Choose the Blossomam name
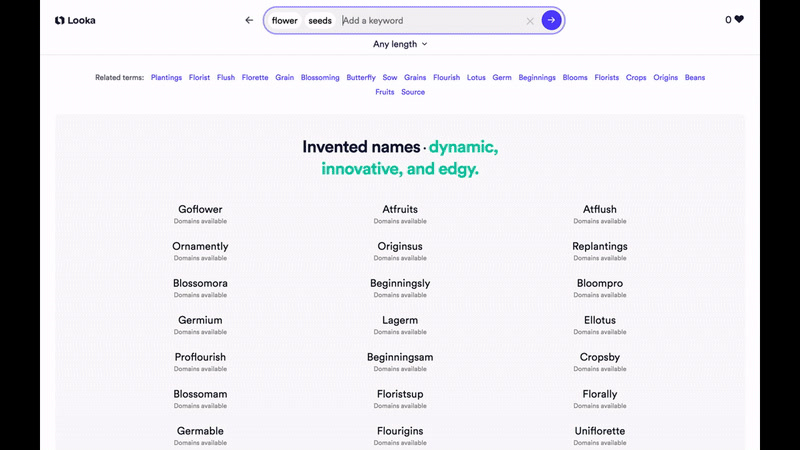Screen dimensions: 800x450 coord(200,394)
